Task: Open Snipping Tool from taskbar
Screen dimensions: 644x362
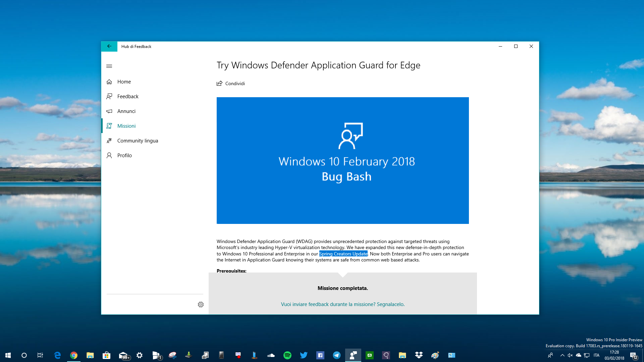Action: (x=172, y=355)
